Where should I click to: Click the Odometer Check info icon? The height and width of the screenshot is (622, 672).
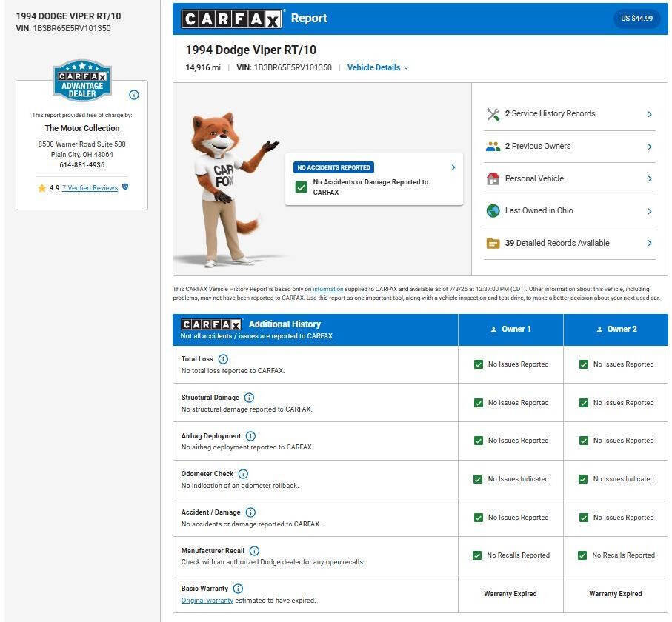click(243, 474)
